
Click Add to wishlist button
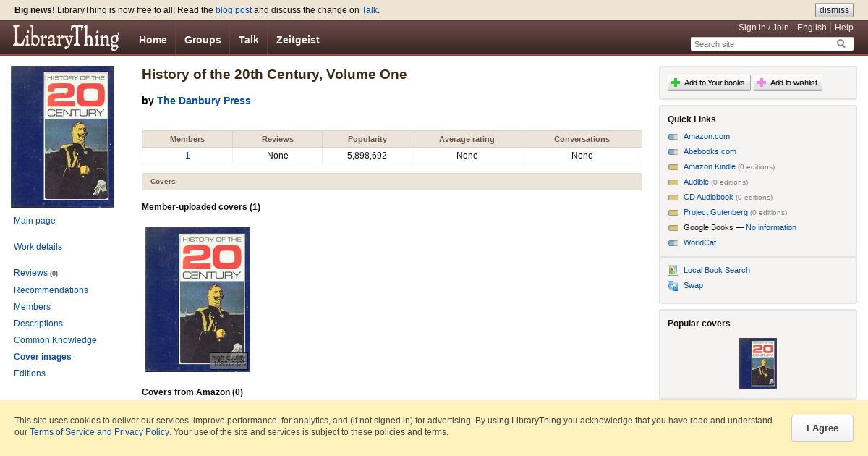pos(788,83)
